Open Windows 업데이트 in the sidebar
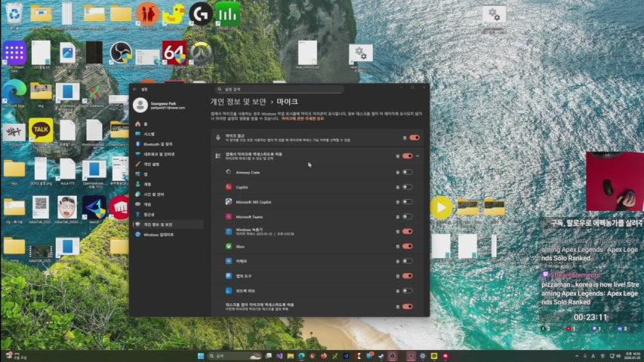 click(168, 235)
